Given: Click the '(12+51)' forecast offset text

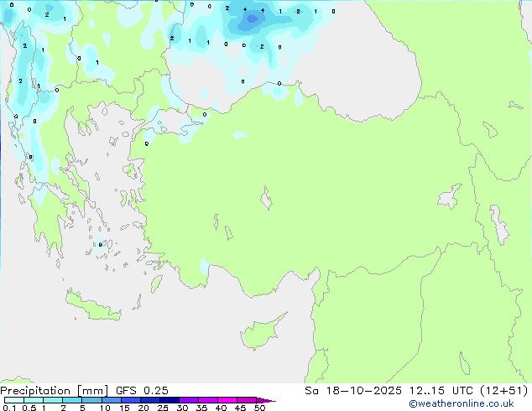Looking at the screenshot, I should pos(504,391).
